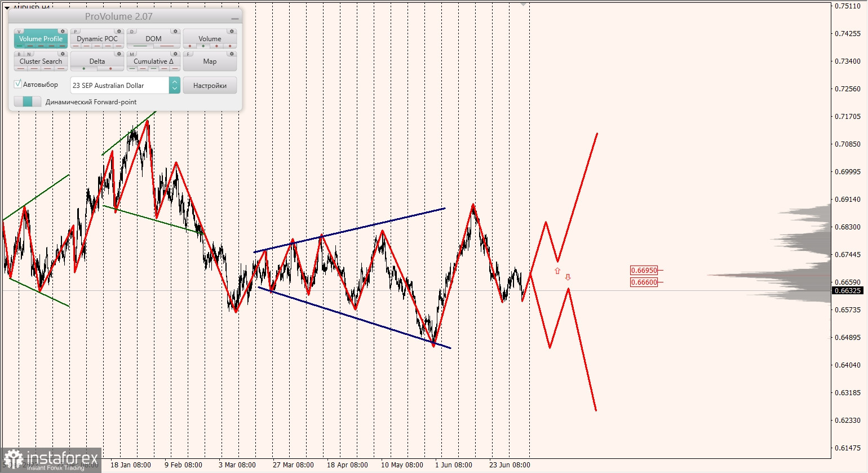The width and height of the screenshot is (868, 473).
Task: Activate the Volume mode
Action: (210, 38)
